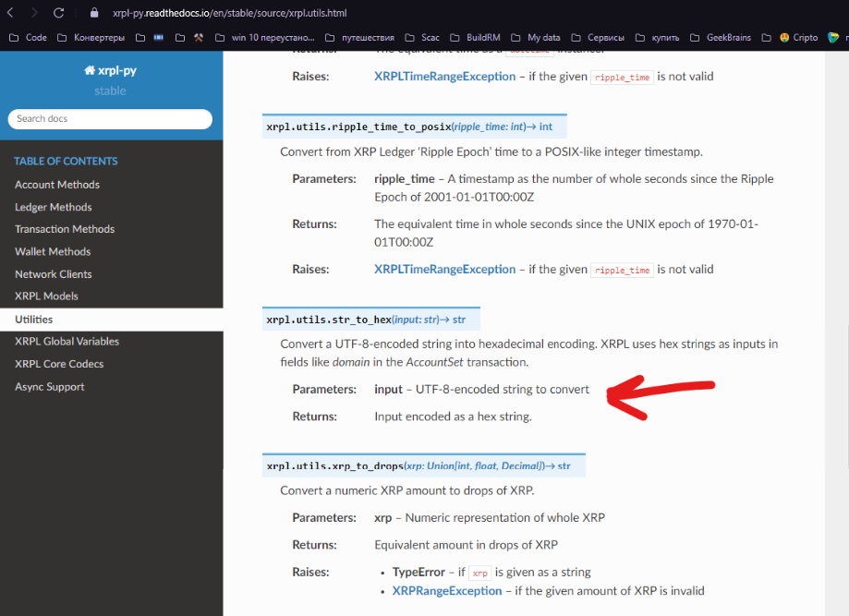Click the Search docs input field

[x=110, y=119]
